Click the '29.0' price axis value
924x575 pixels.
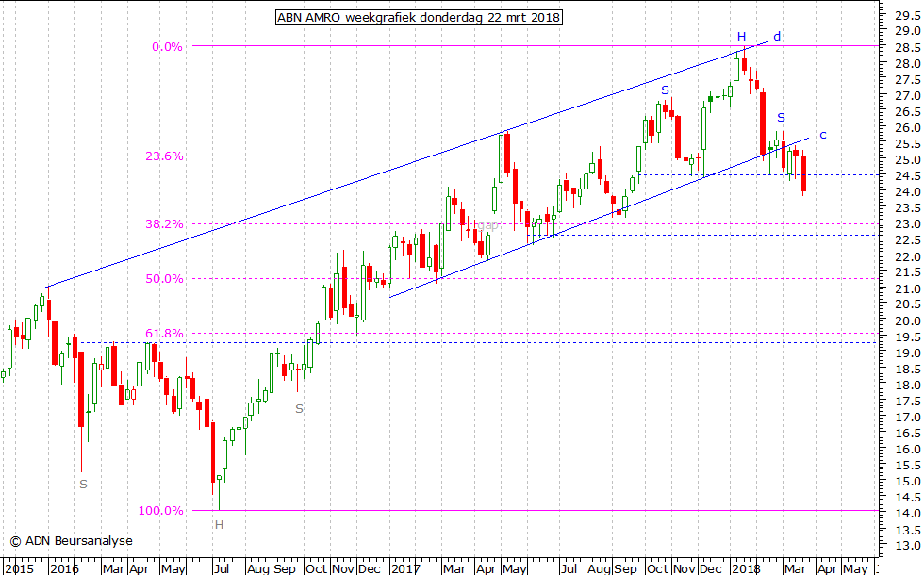908,31
